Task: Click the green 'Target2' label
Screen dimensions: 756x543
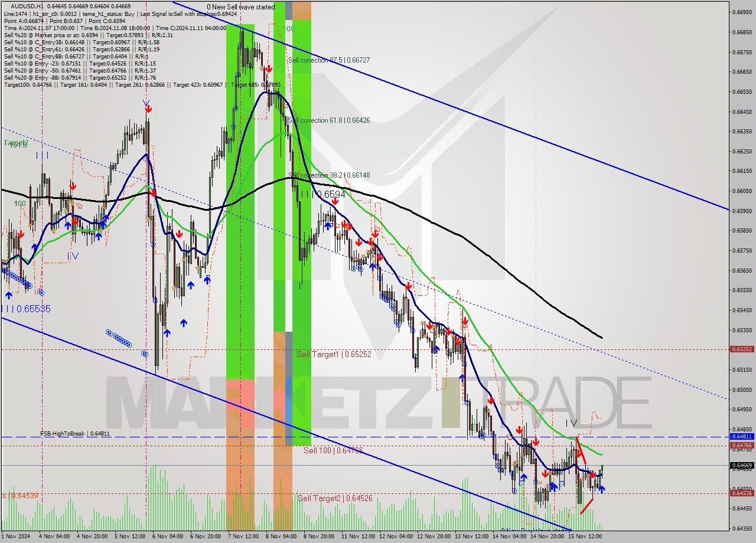Action: (15, 143)
